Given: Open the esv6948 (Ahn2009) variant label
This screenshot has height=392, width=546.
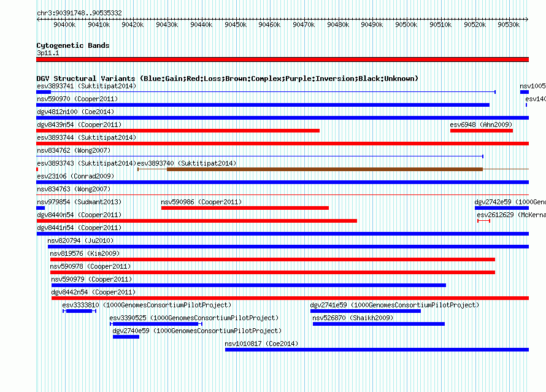Looking at the screenshot, I should 481,125.
